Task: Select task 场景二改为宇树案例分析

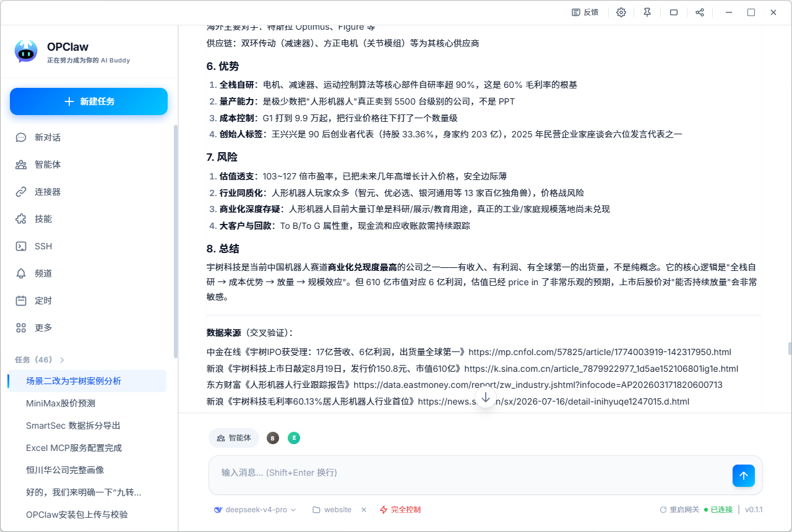Action: (87, 381)
